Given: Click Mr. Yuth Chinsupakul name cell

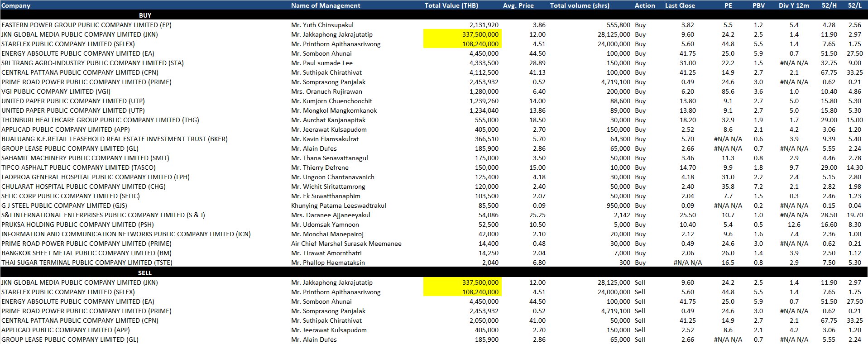Looking at the screenshot, I should coord(322,25).
